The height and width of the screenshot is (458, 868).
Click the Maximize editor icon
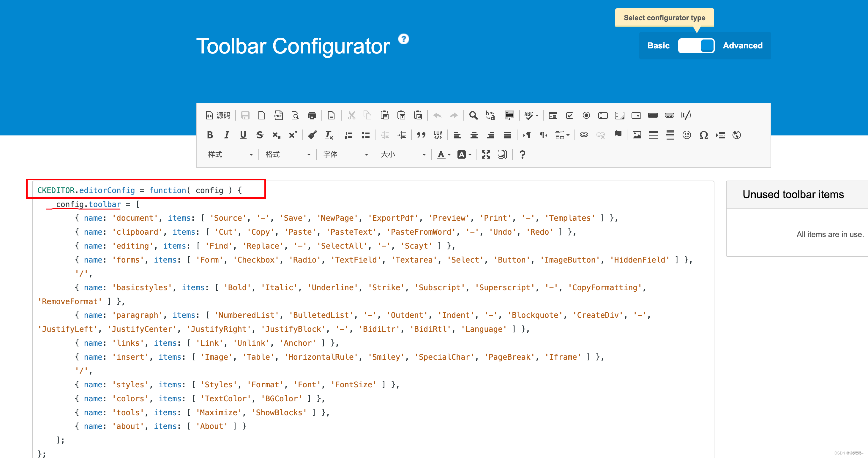coord(486,154)
